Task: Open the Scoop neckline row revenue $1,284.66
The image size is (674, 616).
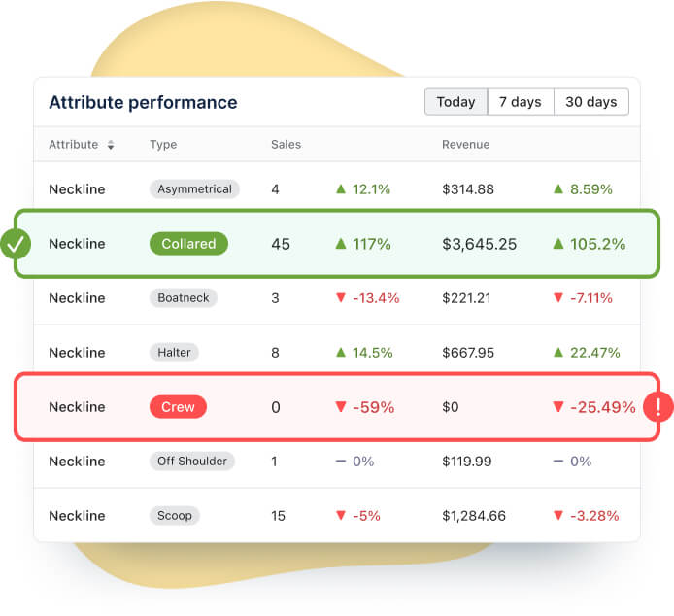Action: point(474,516)
